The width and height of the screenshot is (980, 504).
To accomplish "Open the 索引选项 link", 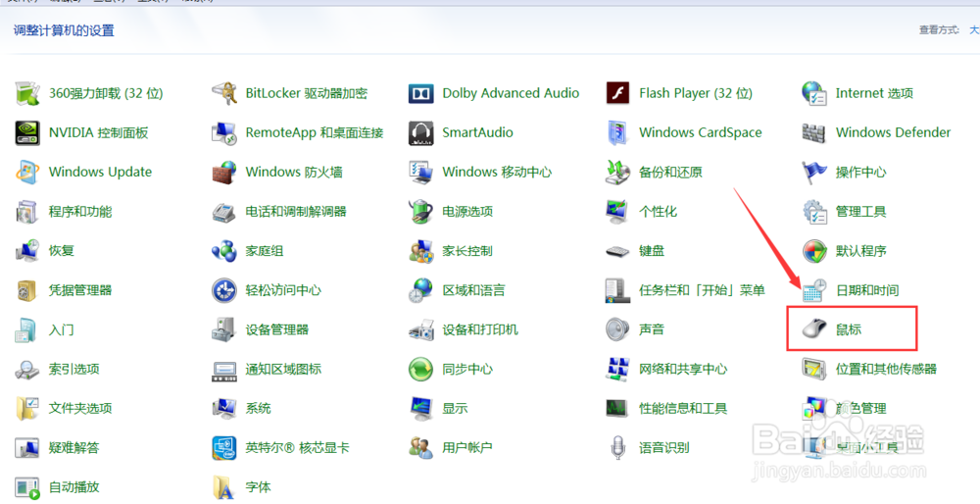I will point(73,369).
